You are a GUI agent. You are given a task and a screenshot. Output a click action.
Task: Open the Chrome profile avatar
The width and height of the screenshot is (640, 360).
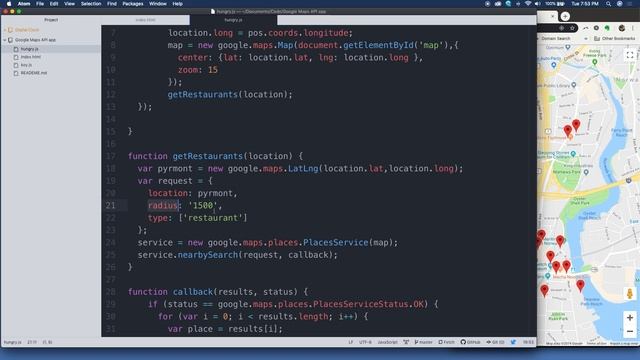pos(622,28)
